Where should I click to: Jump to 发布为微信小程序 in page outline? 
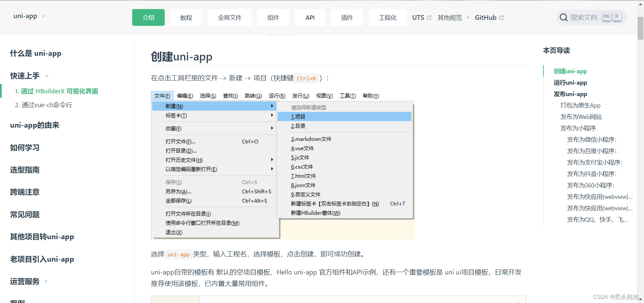pos(592,140)
